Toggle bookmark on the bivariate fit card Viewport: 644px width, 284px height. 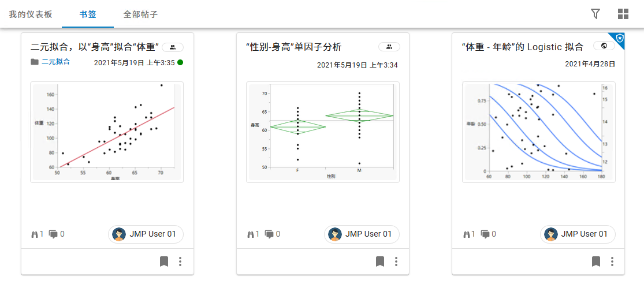point(164,261)
